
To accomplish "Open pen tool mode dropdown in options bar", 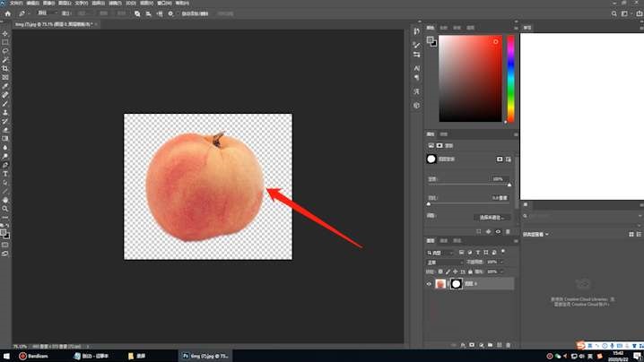I will pos(48,13).
